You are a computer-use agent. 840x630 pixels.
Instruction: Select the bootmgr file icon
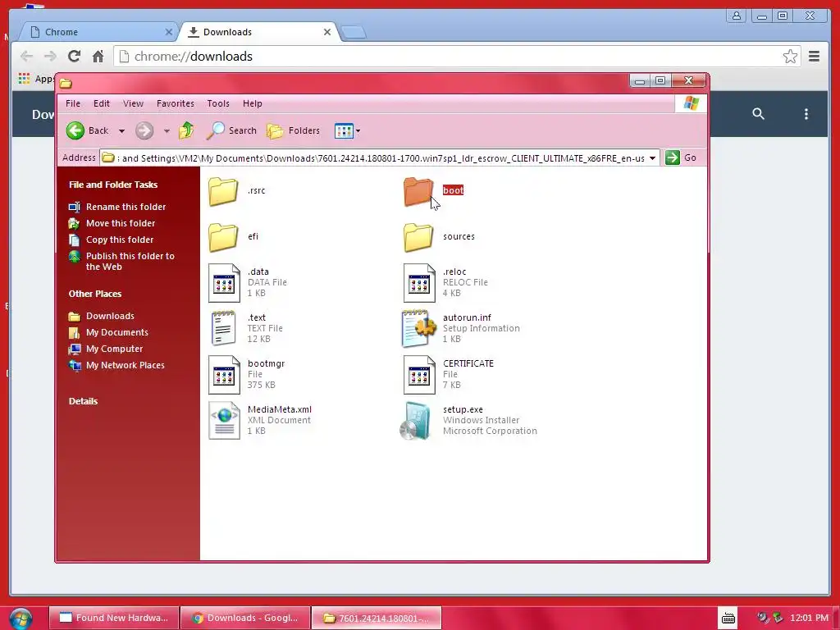(x=224, y=374)
